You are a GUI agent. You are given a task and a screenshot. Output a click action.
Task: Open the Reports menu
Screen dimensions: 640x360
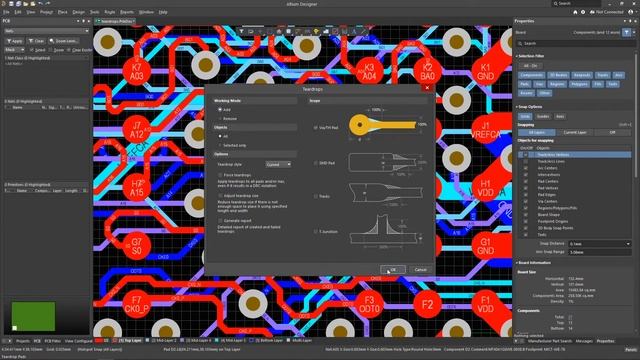click(x=127, y=12)
